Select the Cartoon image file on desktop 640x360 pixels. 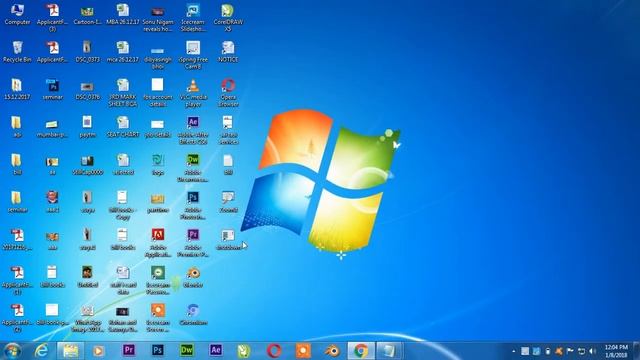87,14
